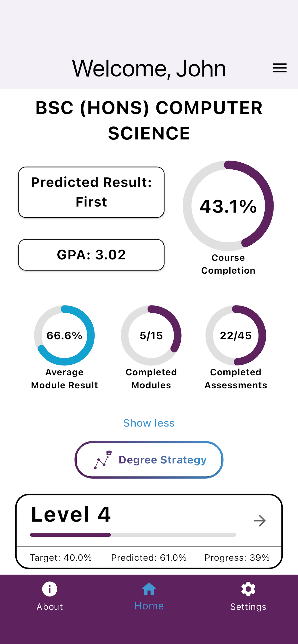Viewport: 298px width, 644px height.
Task: Click the Level 4 progress bar
Action: [133, 535]
